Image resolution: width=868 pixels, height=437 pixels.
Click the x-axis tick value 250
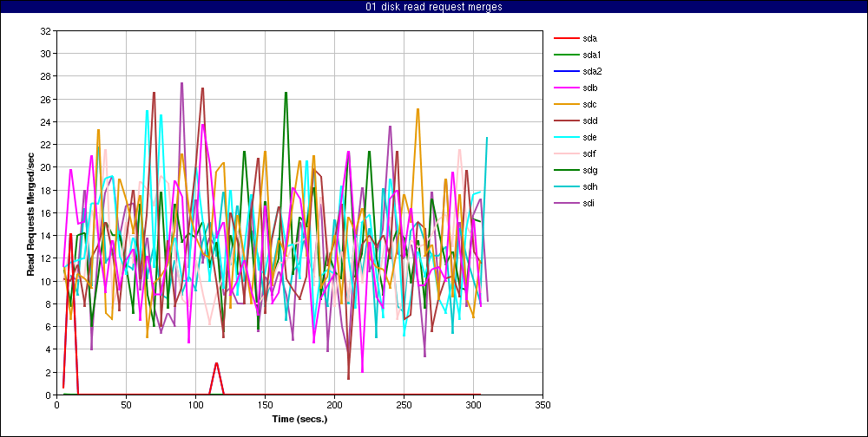click(x=404, y=405)
